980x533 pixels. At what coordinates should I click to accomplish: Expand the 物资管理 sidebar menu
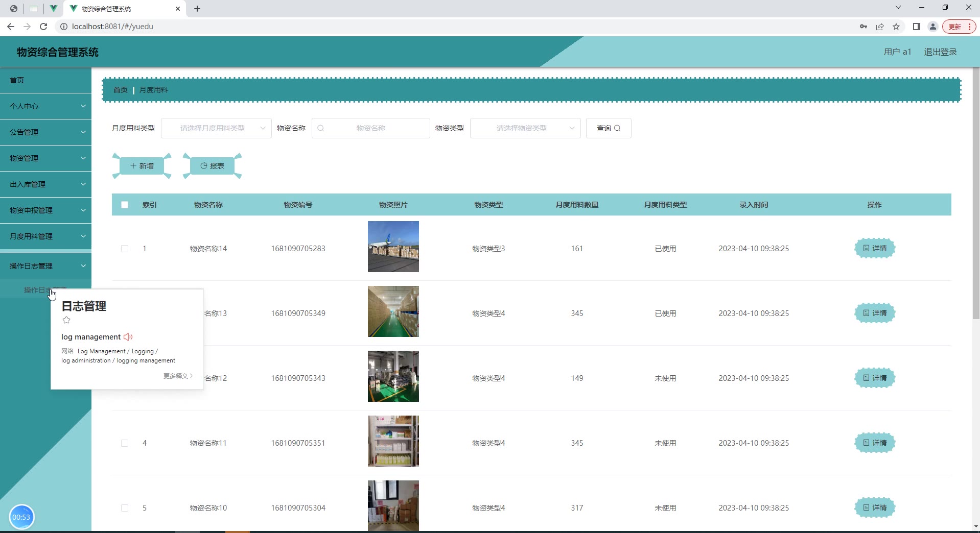(x=45, y=158)
